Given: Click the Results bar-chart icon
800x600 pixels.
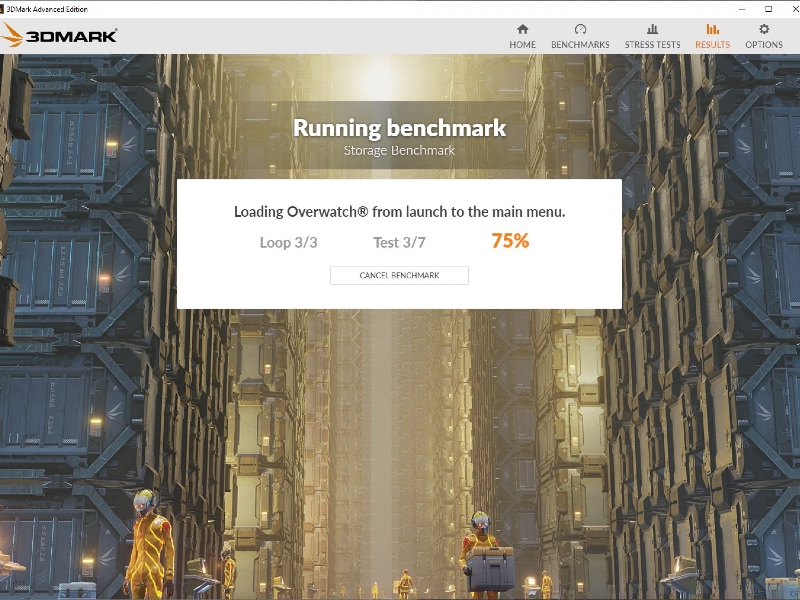Looking at the screenshot, I should pos(712,30).
